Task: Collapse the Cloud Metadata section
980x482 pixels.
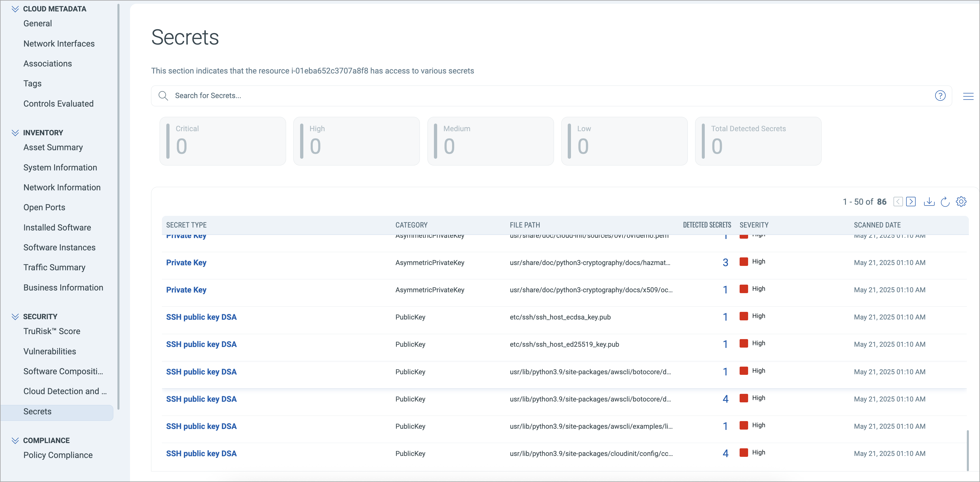Action: 15,9
